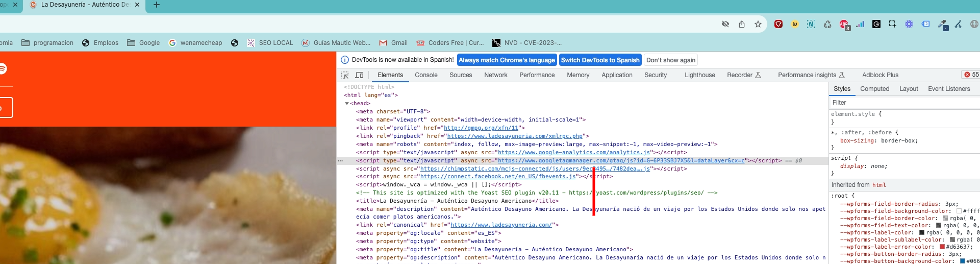Click Switch DevTools to Spanish
The height and width of the screenshot is (264, 980).
600,60
